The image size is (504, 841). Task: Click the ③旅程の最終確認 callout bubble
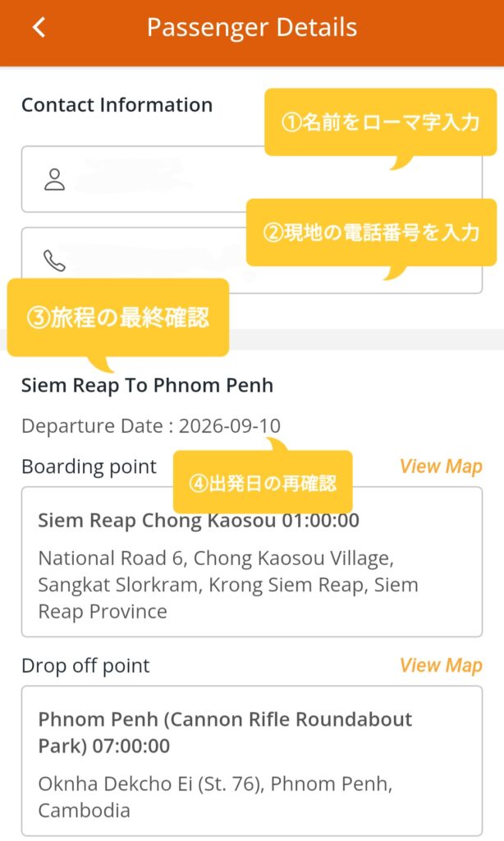(x=118, y=317)
